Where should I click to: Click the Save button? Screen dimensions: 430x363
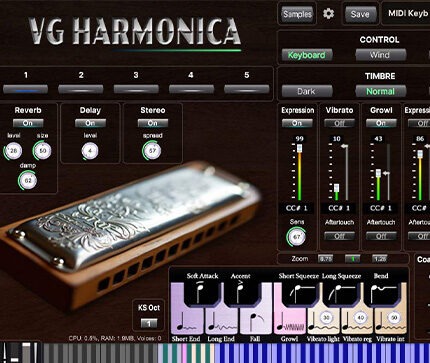point(360,14)
